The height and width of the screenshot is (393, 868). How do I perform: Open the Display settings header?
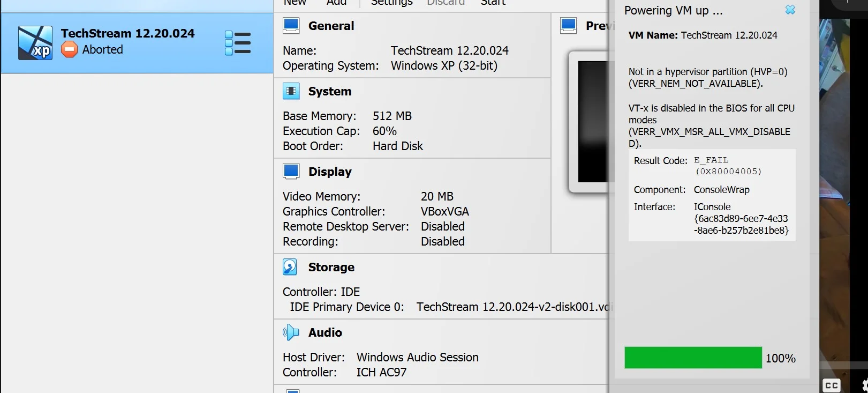coord(330,172)
